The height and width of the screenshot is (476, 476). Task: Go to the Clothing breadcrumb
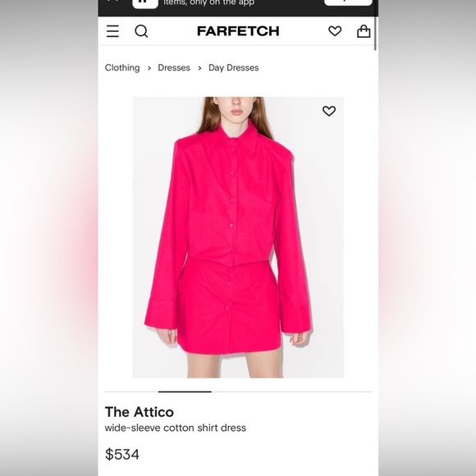pos(122,67)
